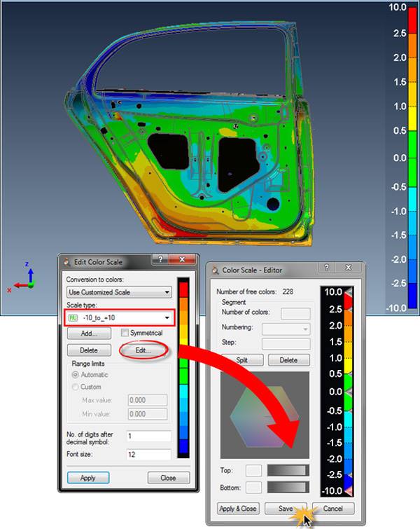Screen dimensions: 420x529
Task: Click the 0.5 marker triangle in editor scale
Action: click(x=349, y=374)
